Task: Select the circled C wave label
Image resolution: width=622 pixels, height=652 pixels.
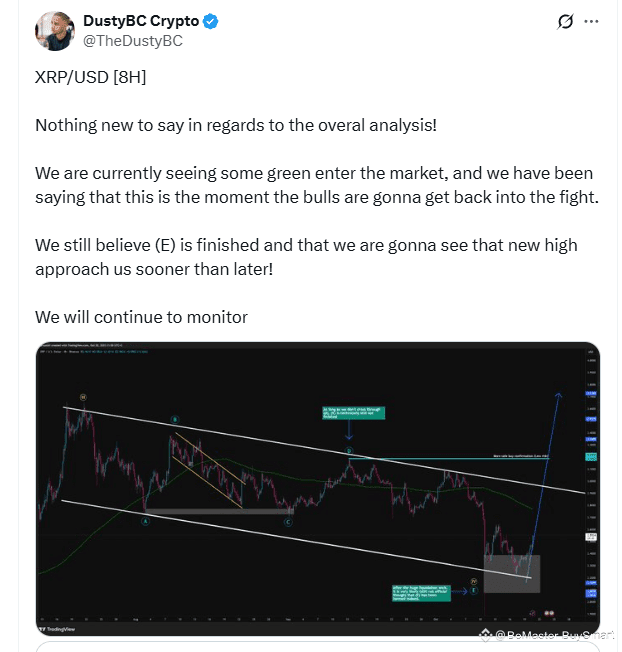Action: point(289,522)
